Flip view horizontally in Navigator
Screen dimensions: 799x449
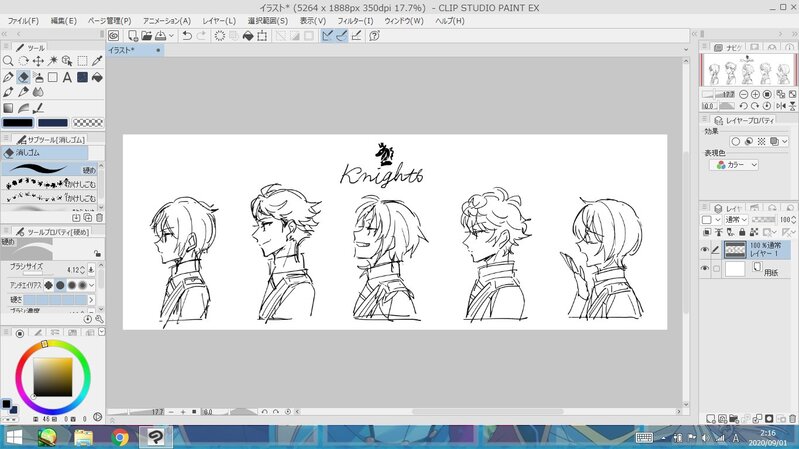point(781,106)
